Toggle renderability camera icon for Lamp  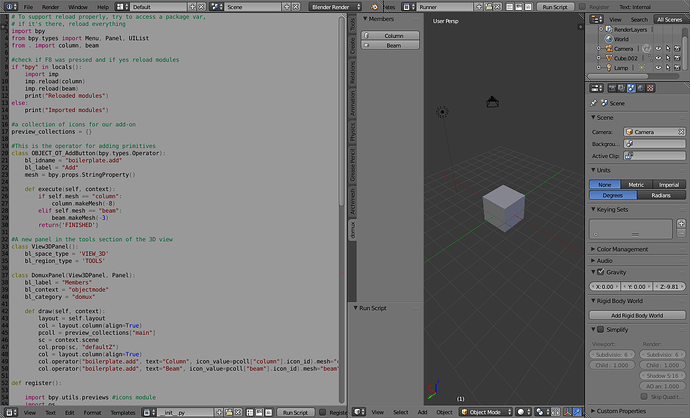coord(677,67)
